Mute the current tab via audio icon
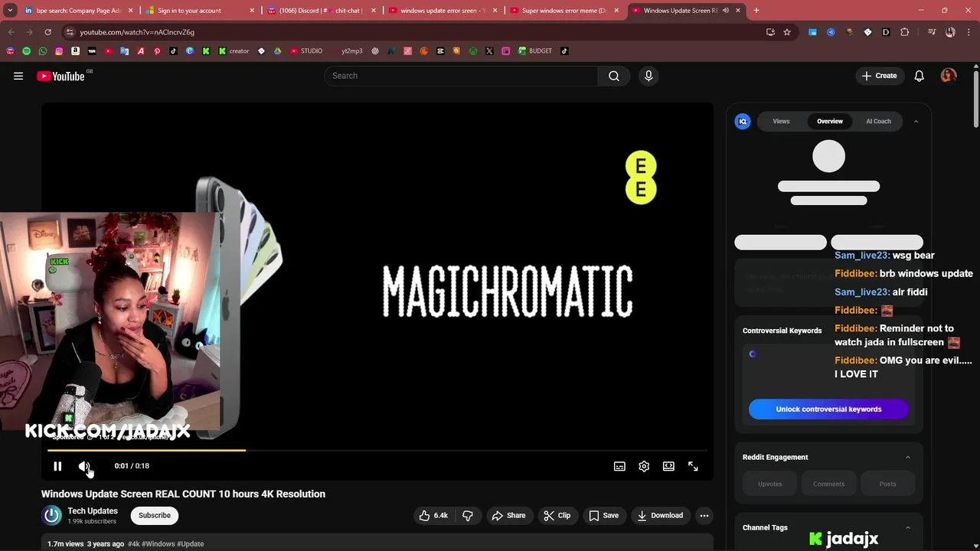The image size is (980, 551). tap(725, 11)
